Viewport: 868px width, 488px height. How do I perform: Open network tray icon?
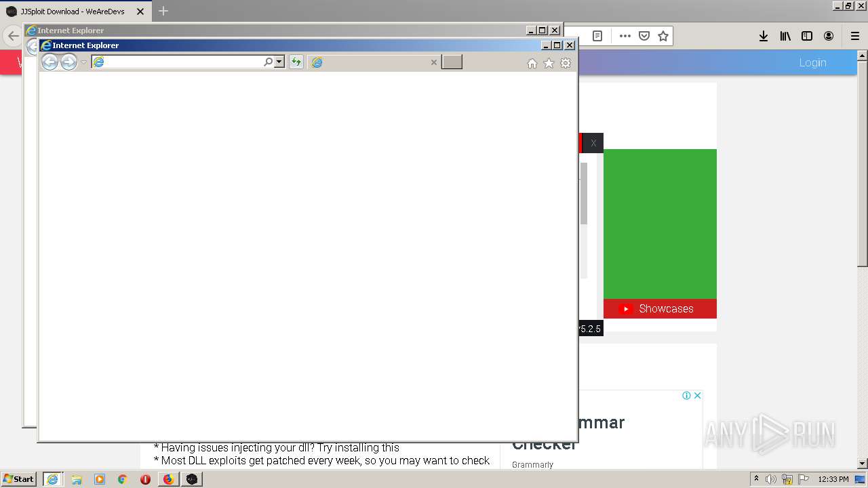[787, 479]
